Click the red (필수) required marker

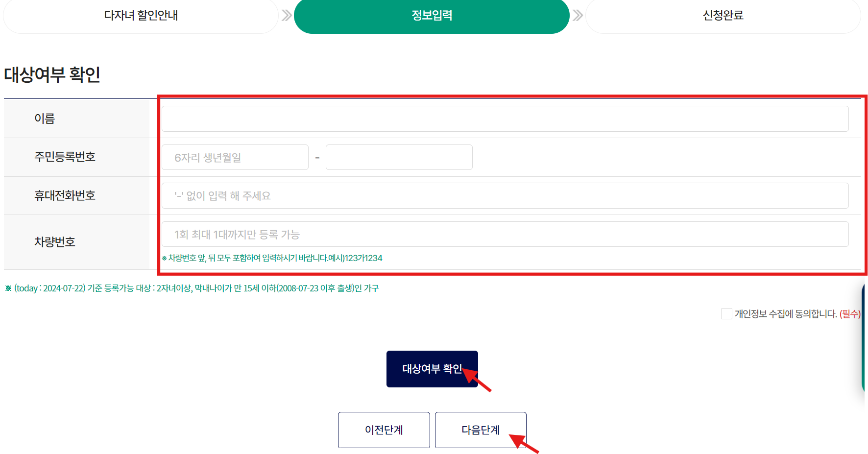point(850,314)
